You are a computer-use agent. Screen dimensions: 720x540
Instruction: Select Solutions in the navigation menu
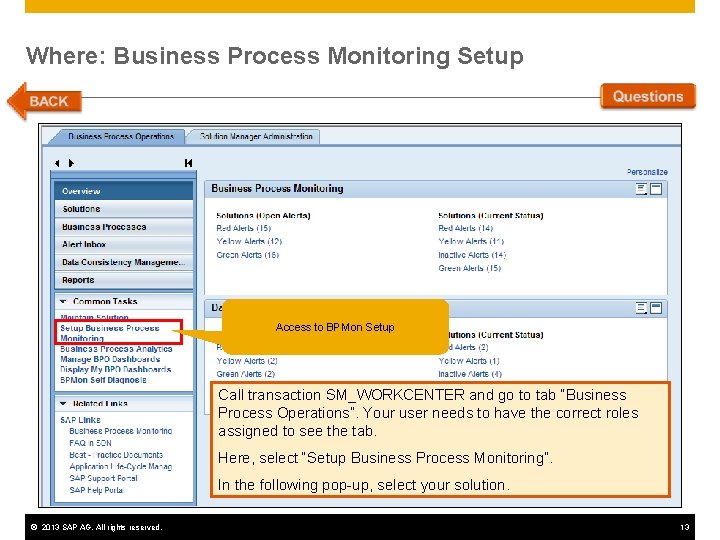(x=124, y=209)
